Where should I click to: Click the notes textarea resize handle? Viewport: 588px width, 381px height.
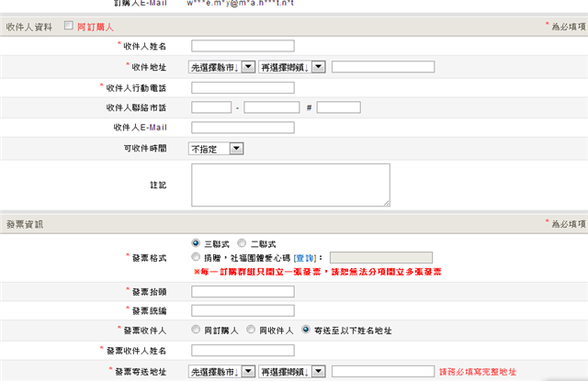(387, 203)
